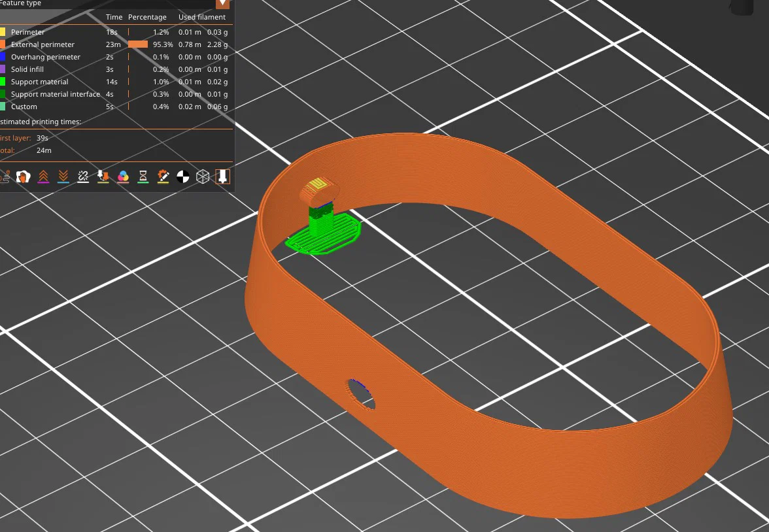Click the 2.28 g filament weight value

click(217, 44)
